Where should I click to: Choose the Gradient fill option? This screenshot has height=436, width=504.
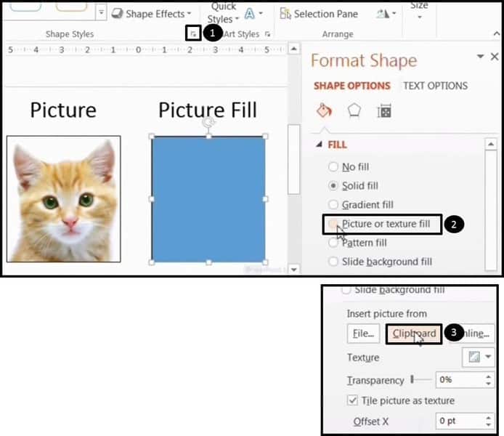[x=361, y=205]
